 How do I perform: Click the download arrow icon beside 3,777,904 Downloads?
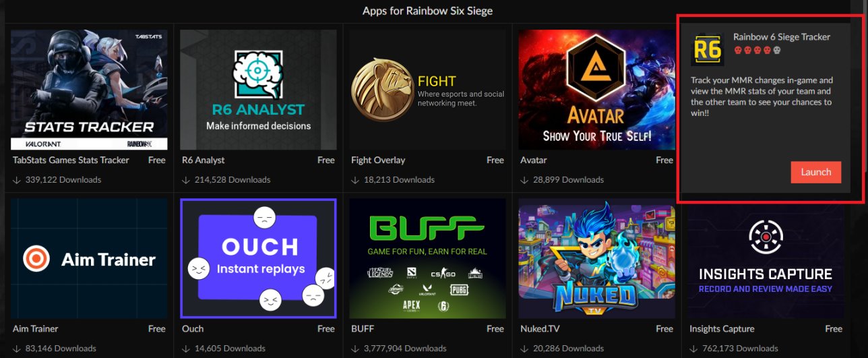355,349
